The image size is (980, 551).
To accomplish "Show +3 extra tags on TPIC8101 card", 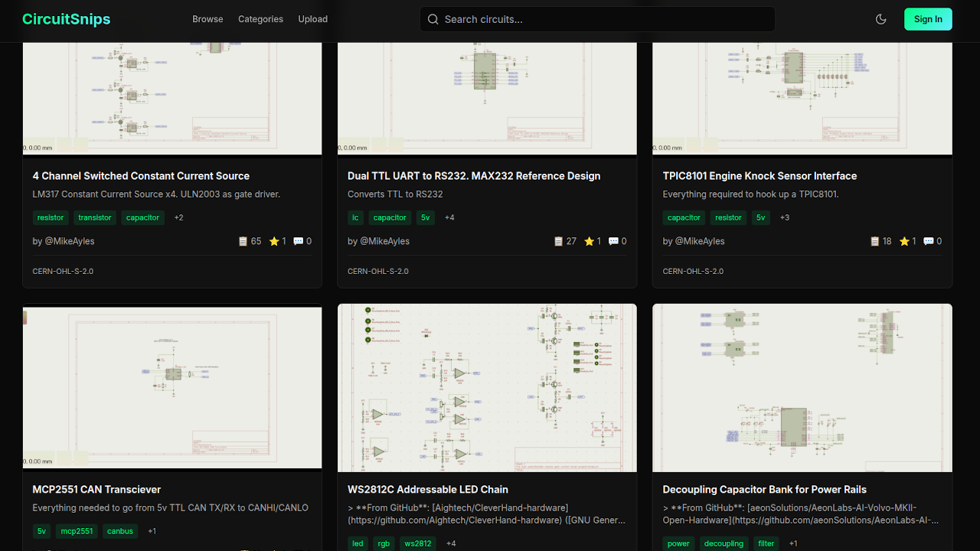I will pyautogui.click(x=784, y=217).
